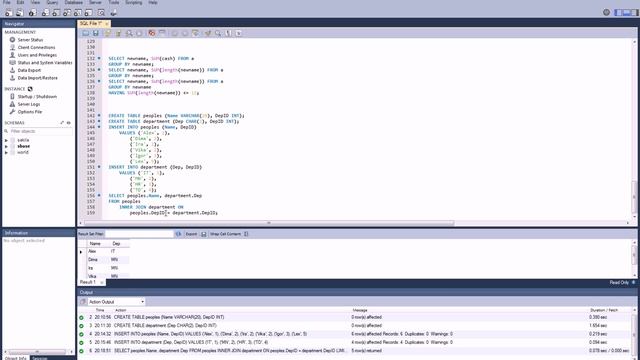The height and width of the screenshot is (360, 640).
Task: Refresh the result set grid
Action: coord(178,234)
